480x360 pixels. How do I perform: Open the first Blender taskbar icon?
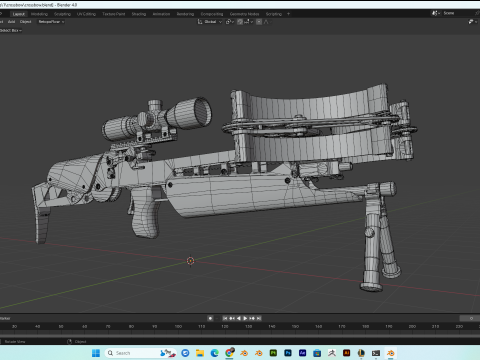click(244, 353)
